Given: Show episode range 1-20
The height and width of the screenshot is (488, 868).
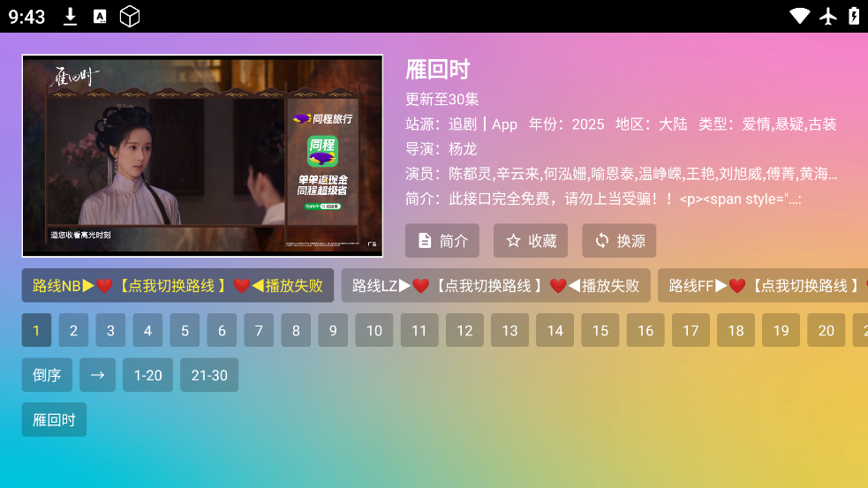Looking at the screenshot, I should pos(147,375).
